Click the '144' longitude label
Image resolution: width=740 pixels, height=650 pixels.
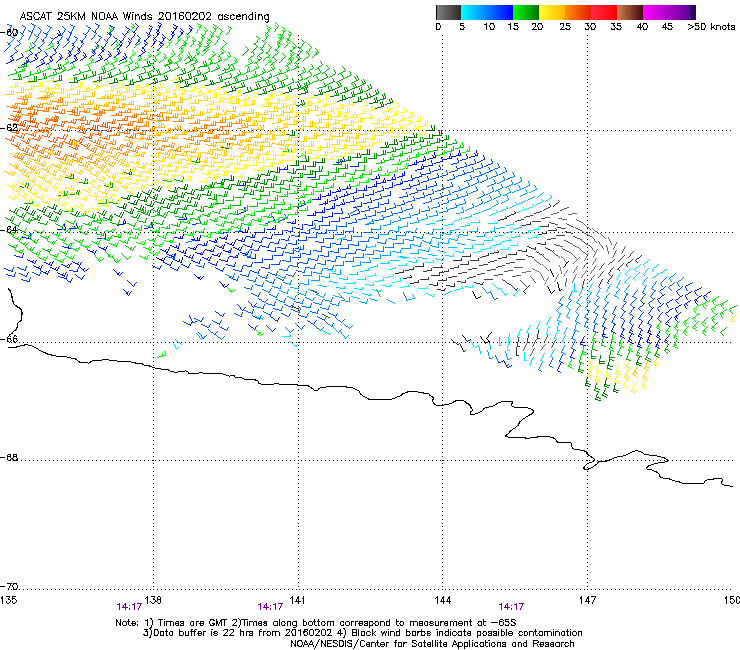(442, 600)
